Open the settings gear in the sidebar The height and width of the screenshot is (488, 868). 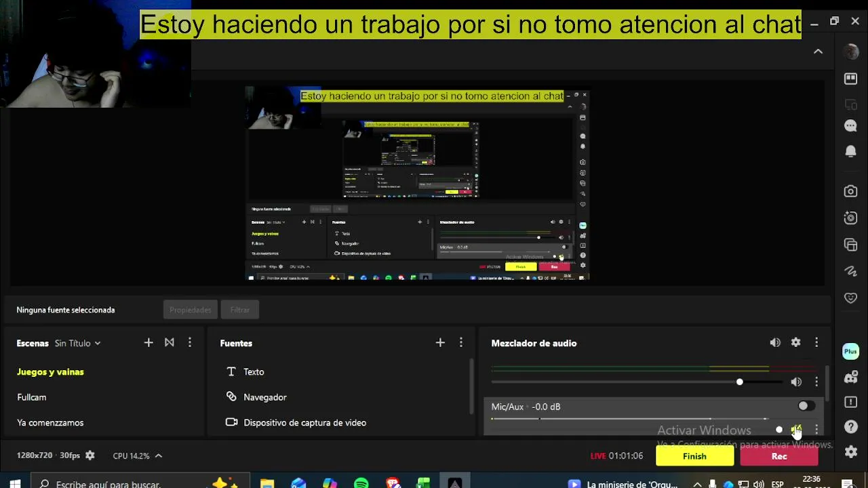coord(851,452)
